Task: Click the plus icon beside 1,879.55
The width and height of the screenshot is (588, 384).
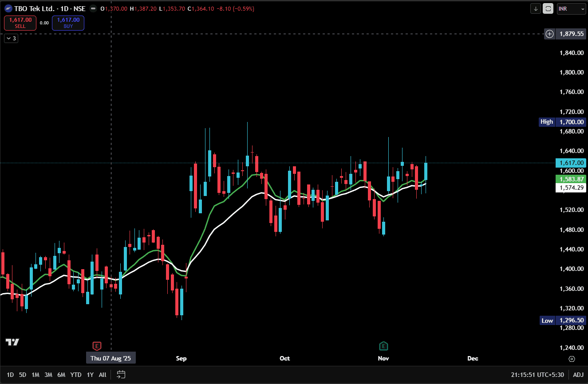Action: 549,34
